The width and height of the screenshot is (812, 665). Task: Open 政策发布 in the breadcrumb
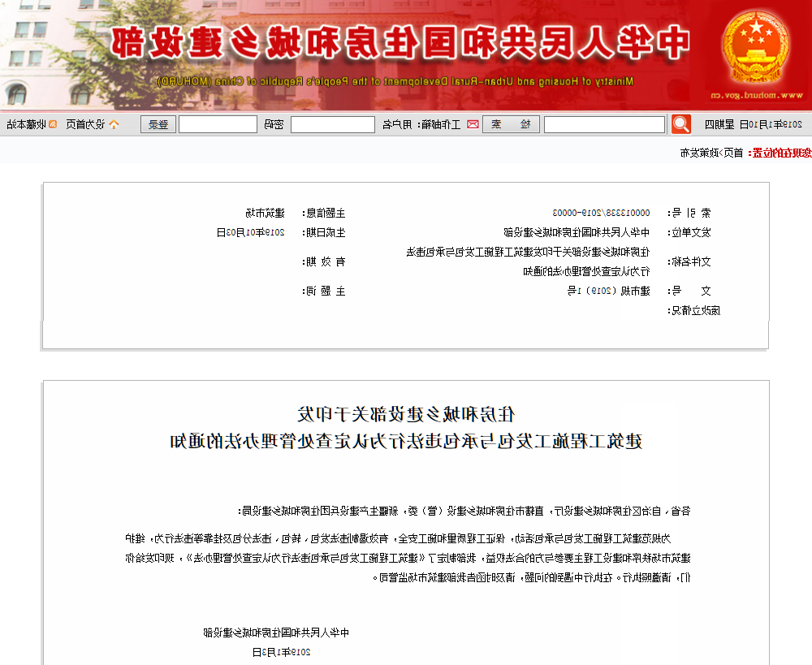700,153
